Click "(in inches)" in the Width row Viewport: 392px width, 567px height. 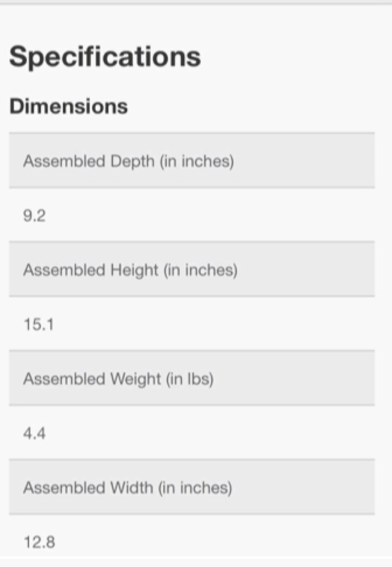coord(195,488)
